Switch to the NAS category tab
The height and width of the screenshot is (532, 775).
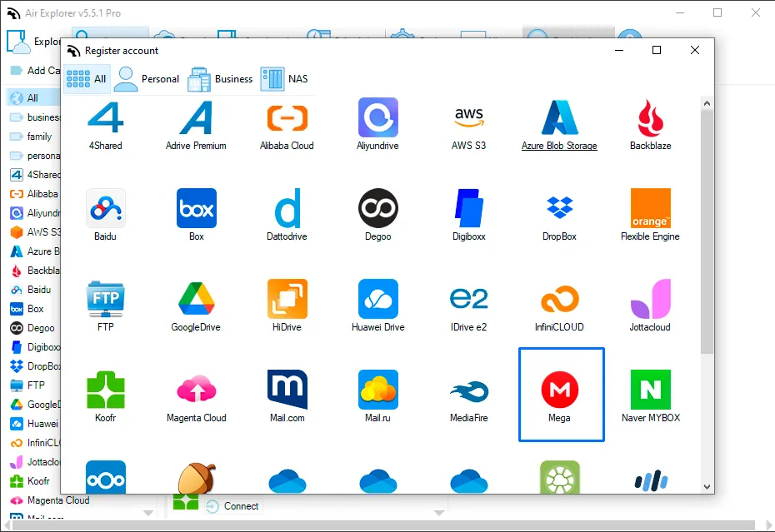284,78
